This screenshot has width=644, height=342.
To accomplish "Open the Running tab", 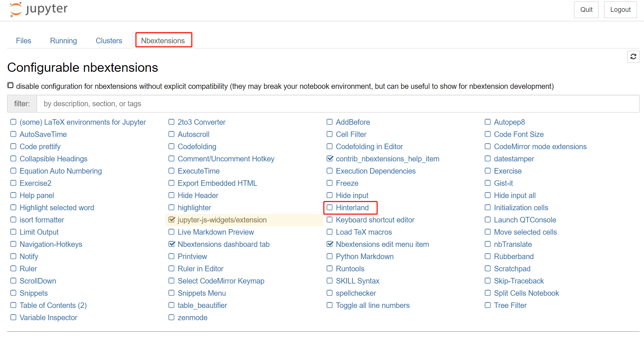I will click(x=64, y=41).
